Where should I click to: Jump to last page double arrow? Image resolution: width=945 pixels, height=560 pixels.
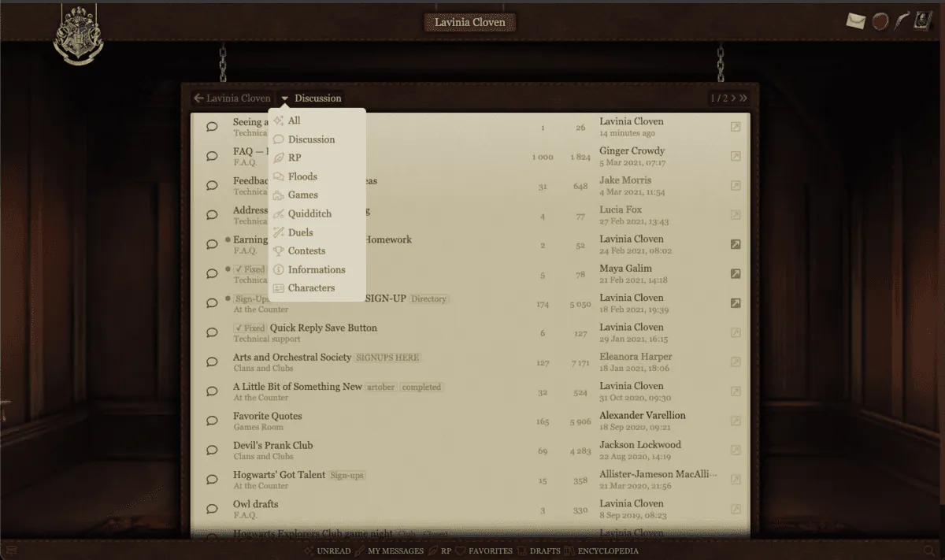[743, 98]
